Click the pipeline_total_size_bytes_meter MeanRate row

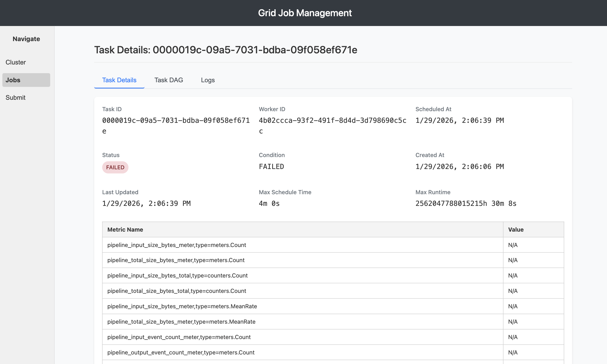click(181, 322)
